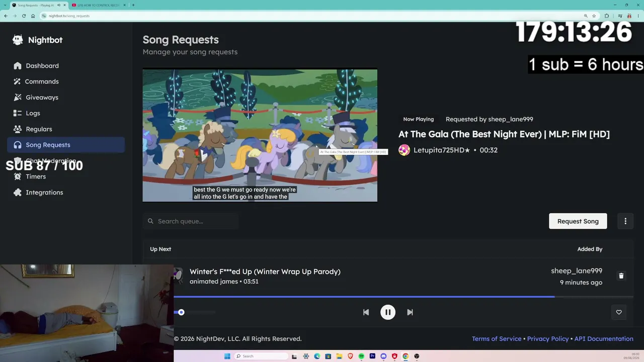The width and height of the screenshot is (644, 362).
Task: Click the Giveaways gift icon
Action: coord(18,98)
